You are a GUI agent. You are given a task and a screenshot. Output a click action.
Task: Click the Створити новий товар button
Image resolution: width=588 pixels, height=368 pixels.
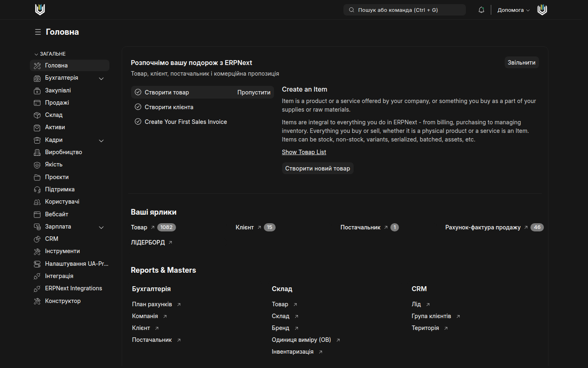[x=318, y=168]
